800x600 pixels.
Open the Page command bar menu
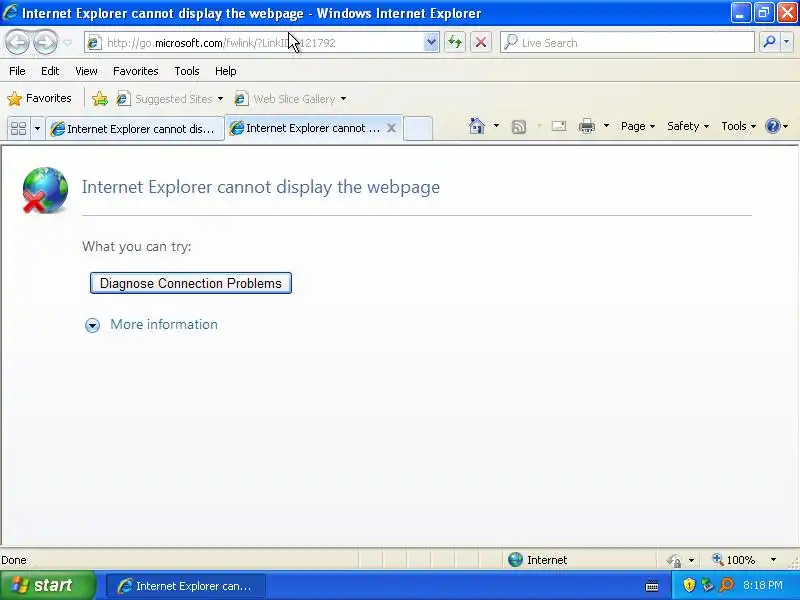(638, 126)
